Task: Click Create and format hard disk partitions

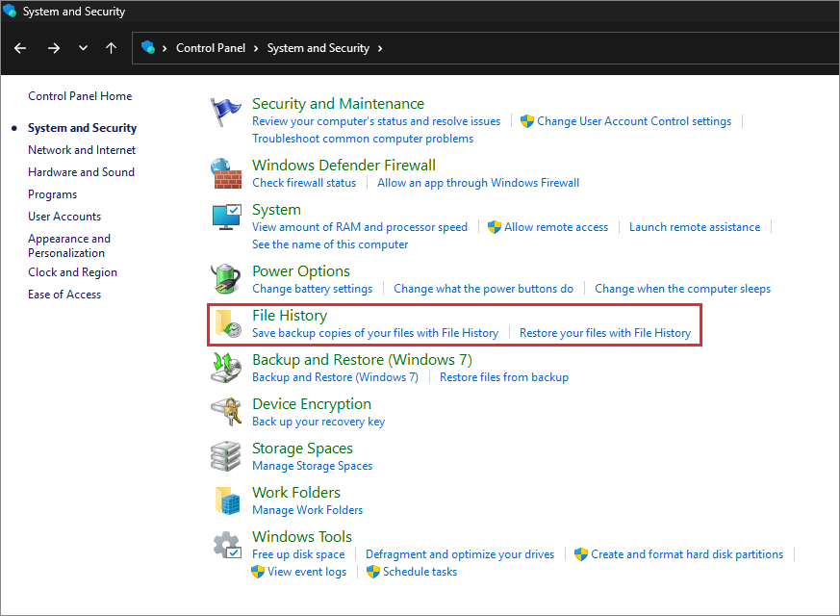Action: point(686,554)
